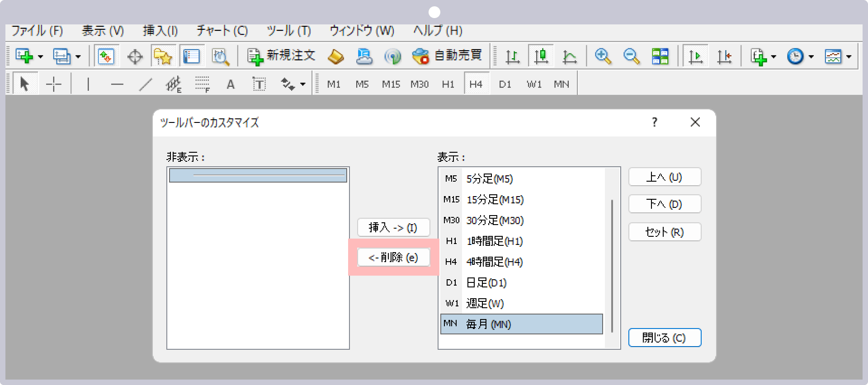Switch to candlestick chart icon
868x385 pixels.
[x=541, y=56]
